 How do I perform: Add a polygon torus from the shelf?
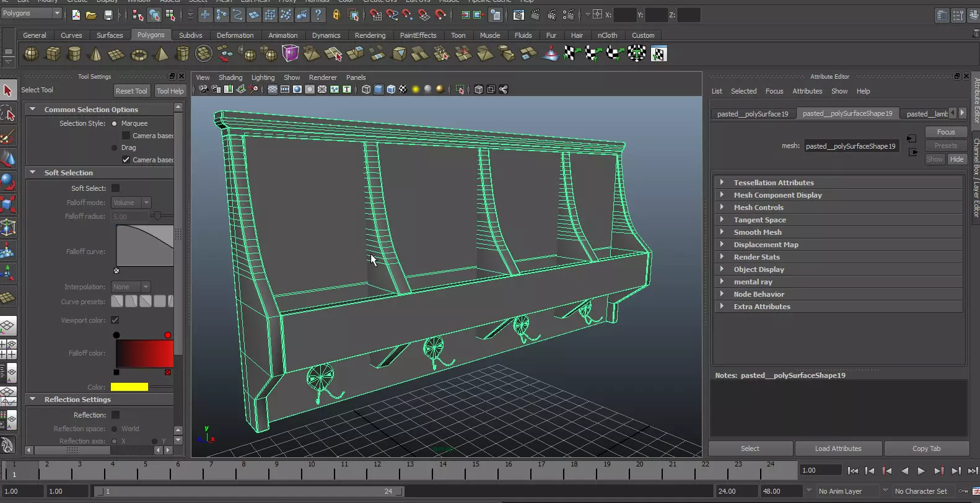pyautogui.click(x=139, y=55)
